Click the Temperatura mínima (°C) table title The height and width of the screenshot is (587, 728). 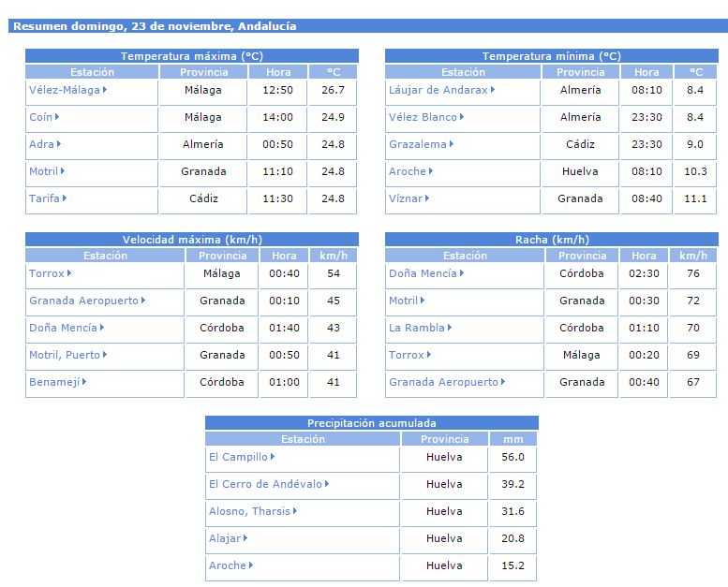tap(552, 56)
